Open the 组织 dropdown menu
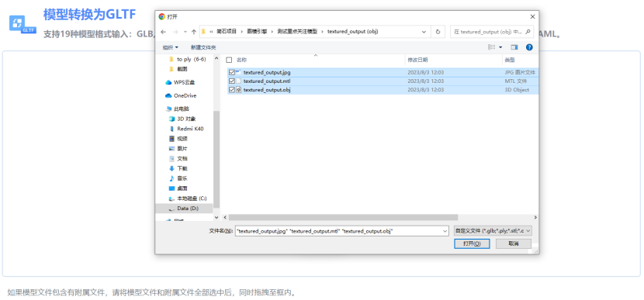Screen dimensions: 644x300 (x=171, y=47)
